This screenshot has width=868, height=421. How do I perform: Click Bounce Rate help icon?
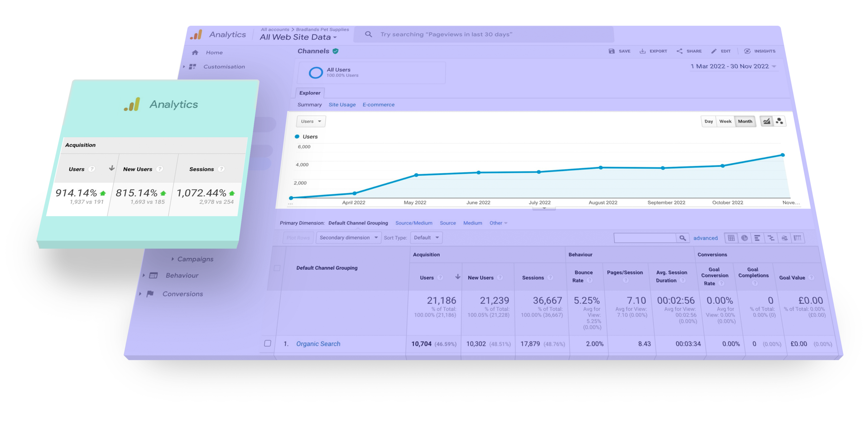tap(589, 280)
